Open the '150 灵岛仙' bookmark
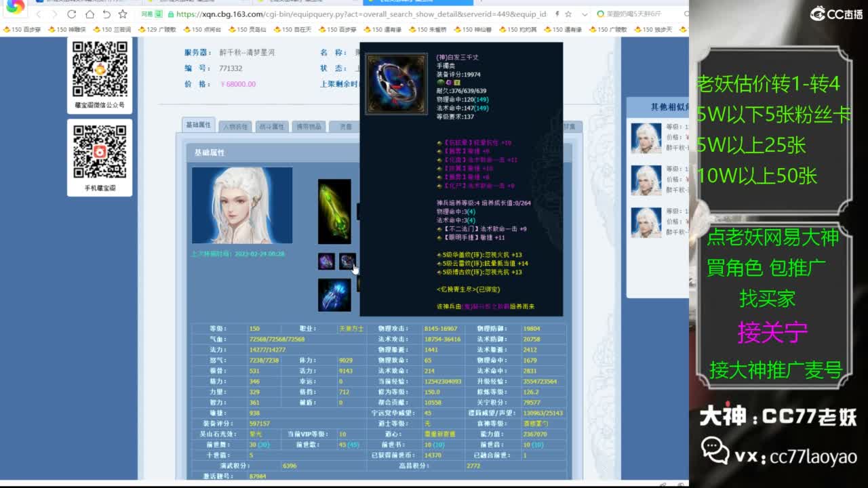Image resolution: width=868 pixels, height=488 pixels. coord(247,29)
